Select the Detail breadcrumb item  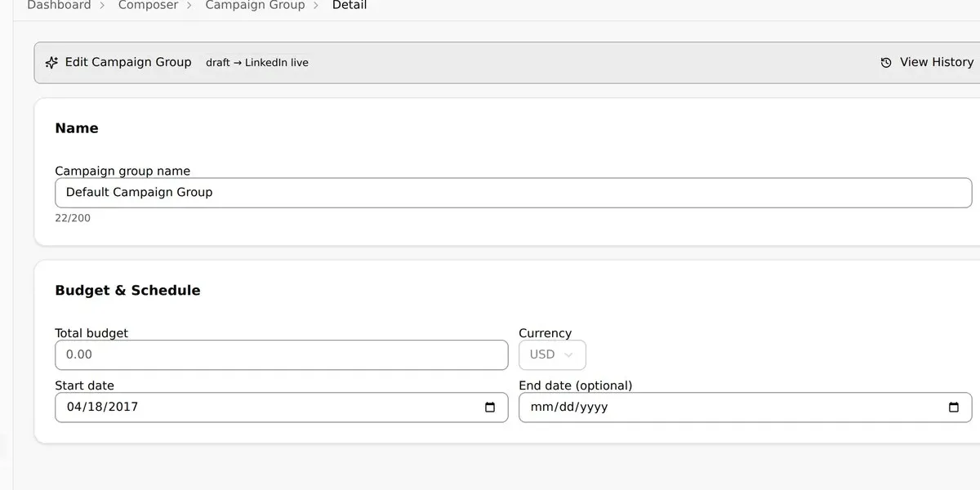(350, 6)
